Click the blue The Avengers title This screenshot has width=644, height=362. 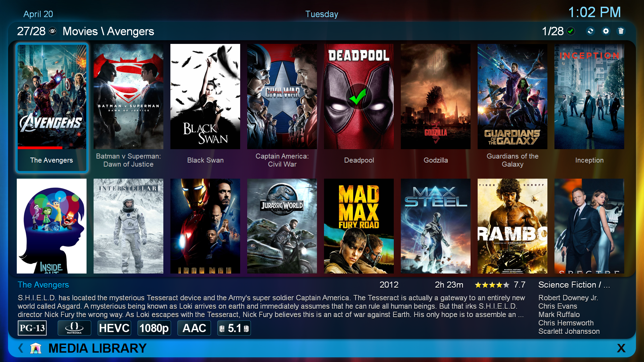43,285
